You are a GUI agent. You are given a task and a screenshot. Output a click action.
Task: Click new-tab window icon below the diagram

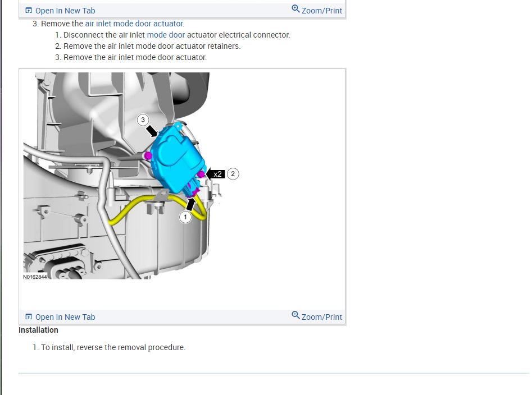pos(29,317)
